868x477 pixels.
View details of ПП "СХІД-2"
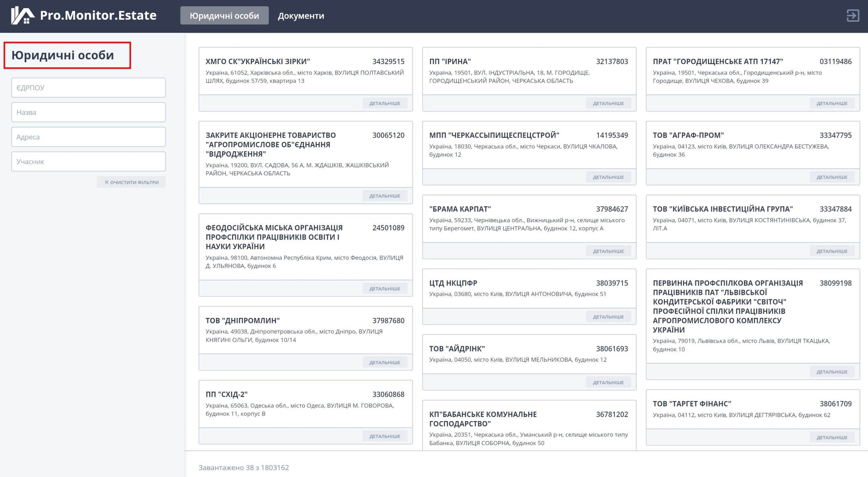point(384,436)
